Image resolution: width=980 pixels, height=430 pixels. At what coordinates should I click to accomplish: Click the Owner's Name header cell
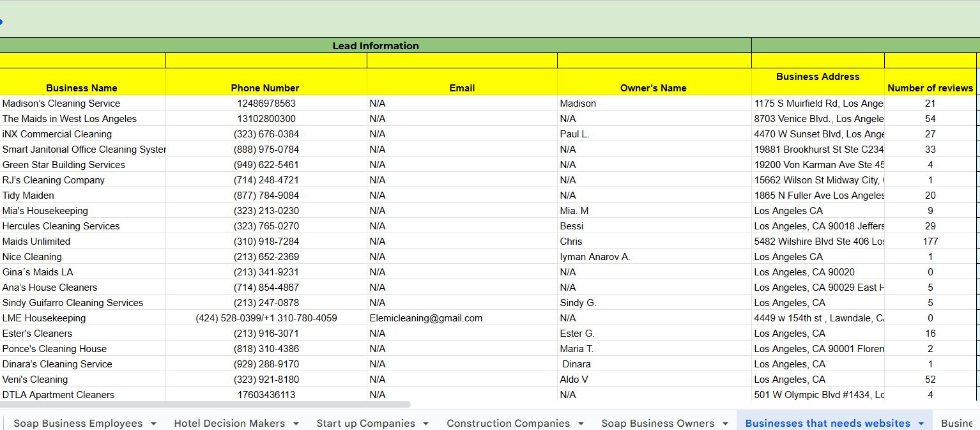pos(653,88)
